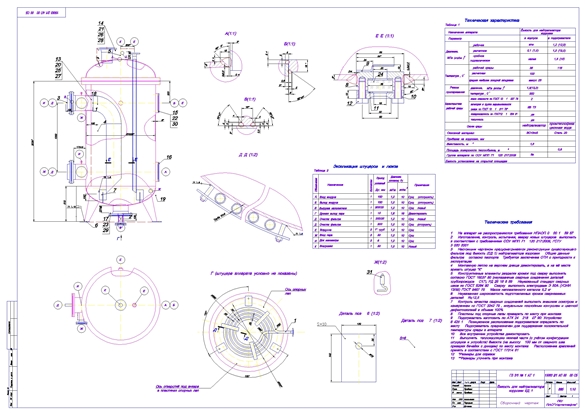Click the drawing number stamp in top-left corner

point(42,13)
